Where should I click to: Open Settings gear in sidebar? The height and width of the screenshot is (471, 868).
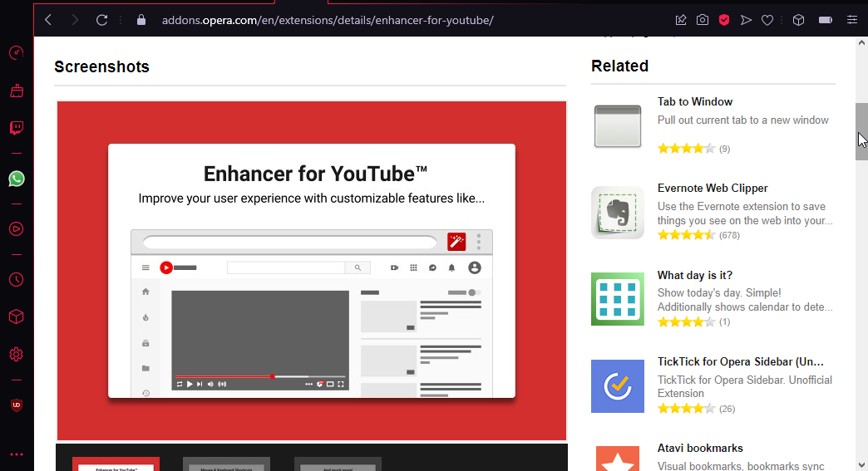point(17,355)
